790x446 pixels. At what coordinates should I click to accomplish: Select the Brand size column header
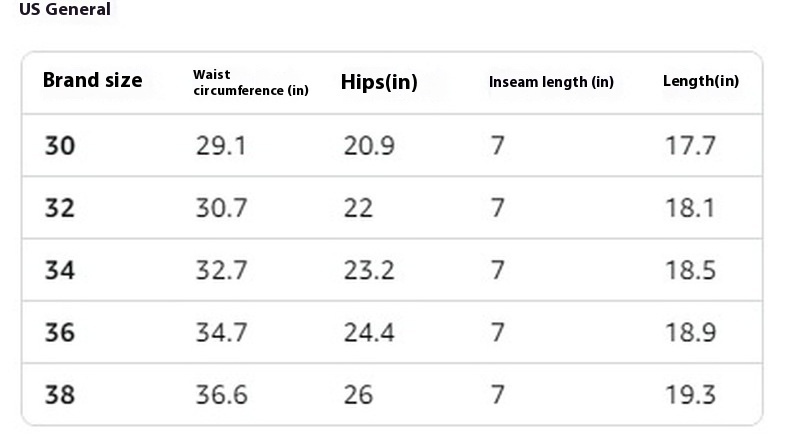(93, 80)
